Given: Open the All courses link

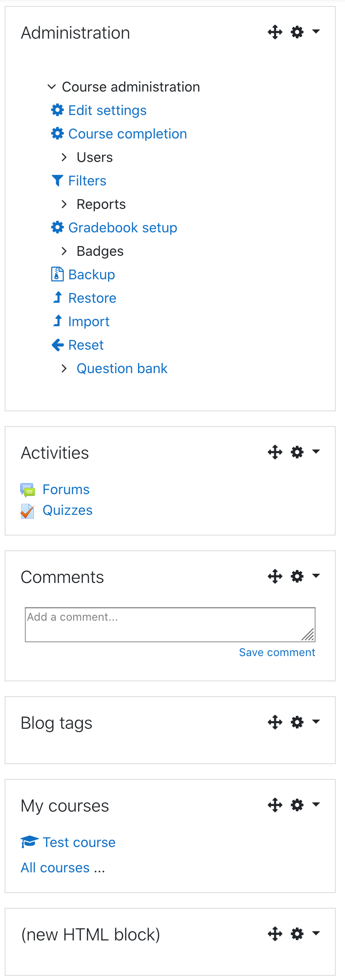Looking at the screenshot, I should pyautogui.click(x=63, y=867).
